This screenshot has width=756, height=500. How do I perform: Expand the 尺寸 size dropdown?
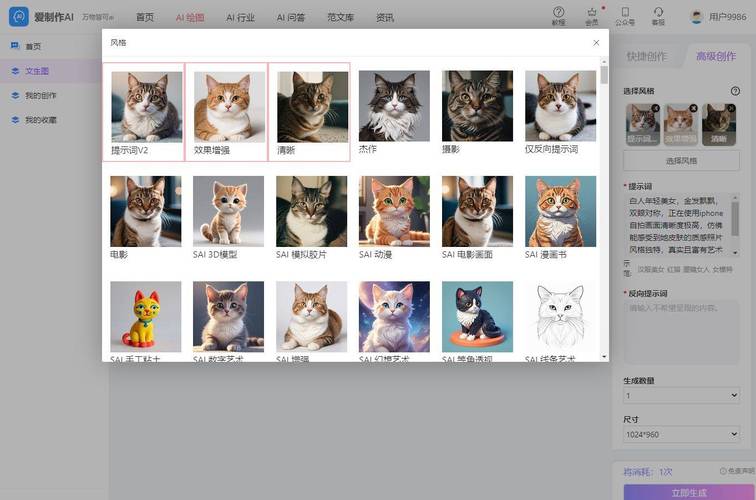tap(680, 435)
